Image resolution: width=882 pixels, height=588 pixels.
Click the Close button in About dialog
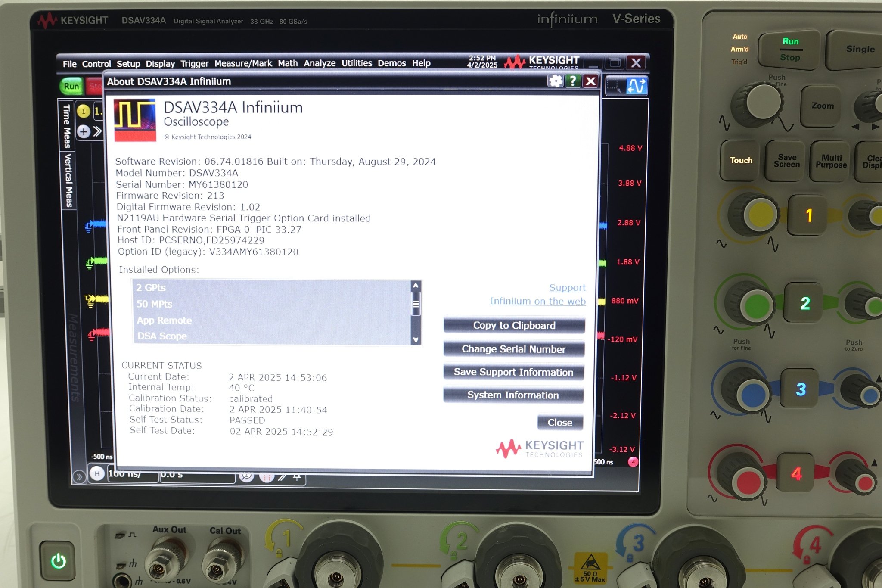560,423
